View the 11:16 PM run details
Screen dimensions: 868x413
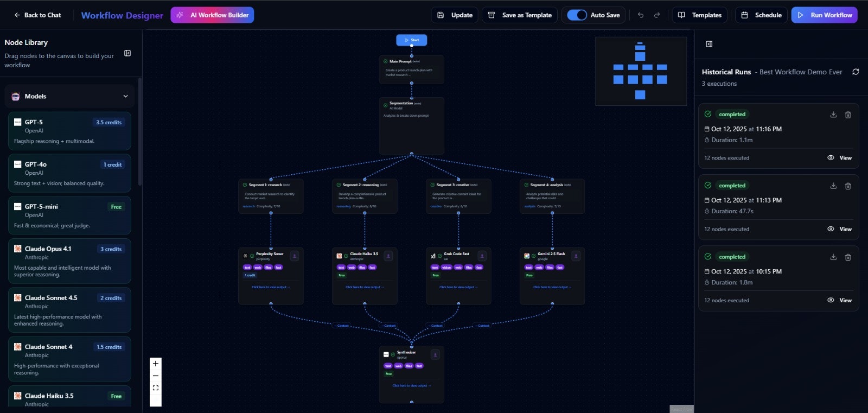[840, 158]
